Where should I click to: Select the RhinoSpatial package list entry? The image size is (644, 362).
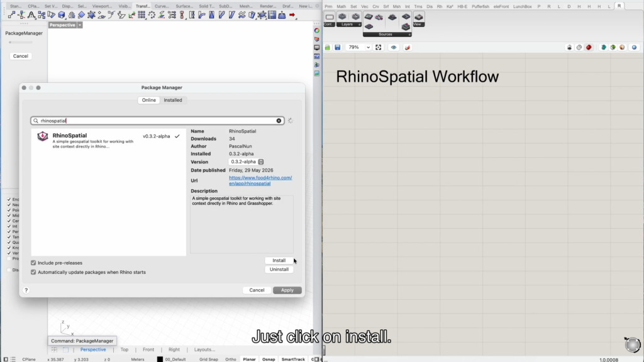click(109, 140)
